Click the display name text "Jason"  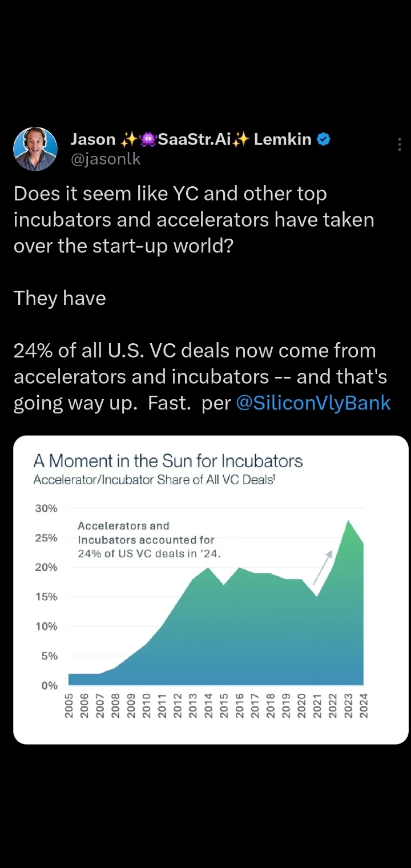(x=92, y=139)
